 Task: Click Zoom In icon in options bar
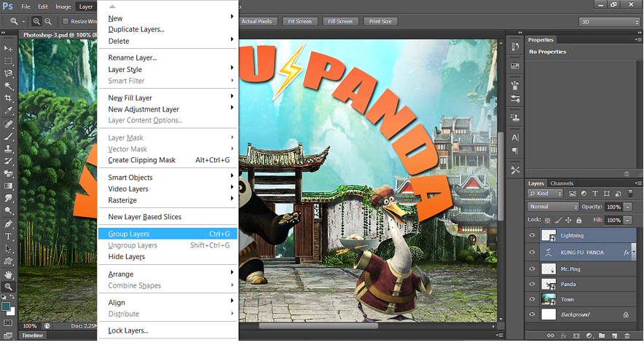(36, 21)
